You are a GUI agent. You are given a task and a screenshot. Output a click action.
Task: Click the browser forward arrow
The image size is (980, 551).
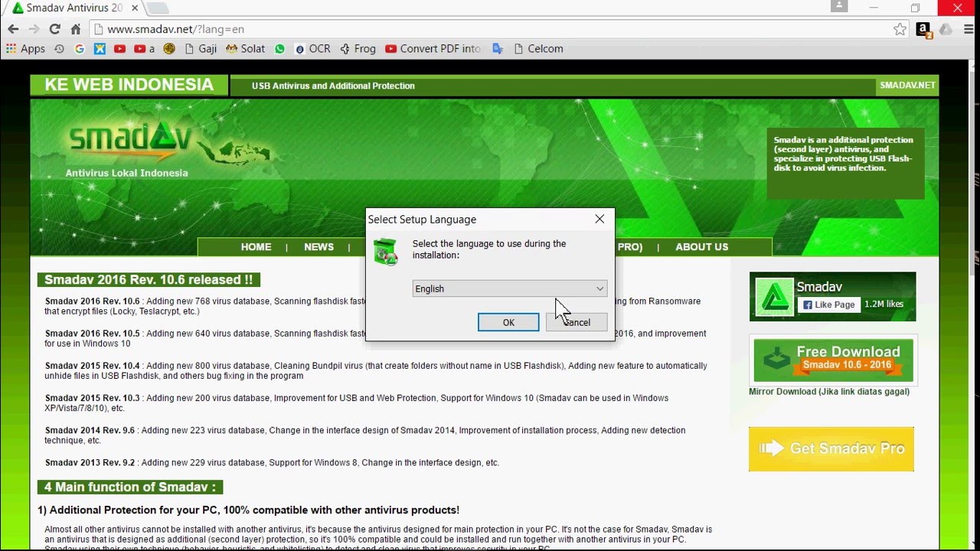(x=34, y=29)
